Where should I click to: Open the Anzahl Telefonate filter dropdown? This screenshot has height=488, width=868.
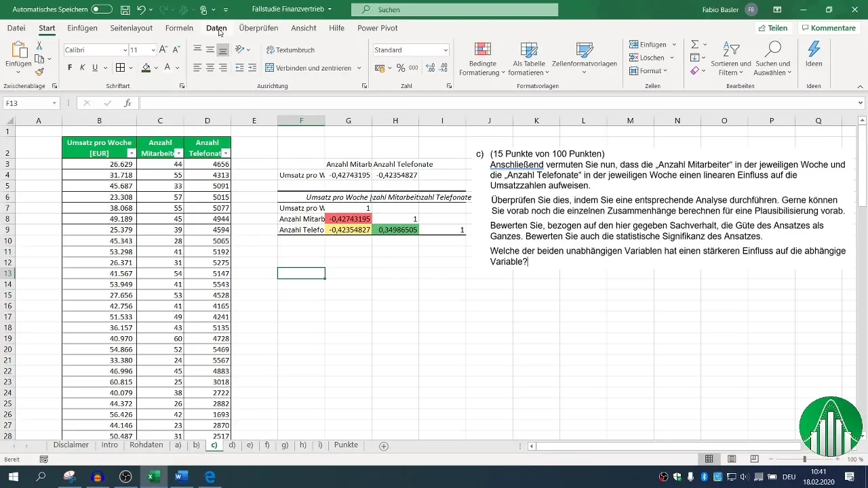226,153
